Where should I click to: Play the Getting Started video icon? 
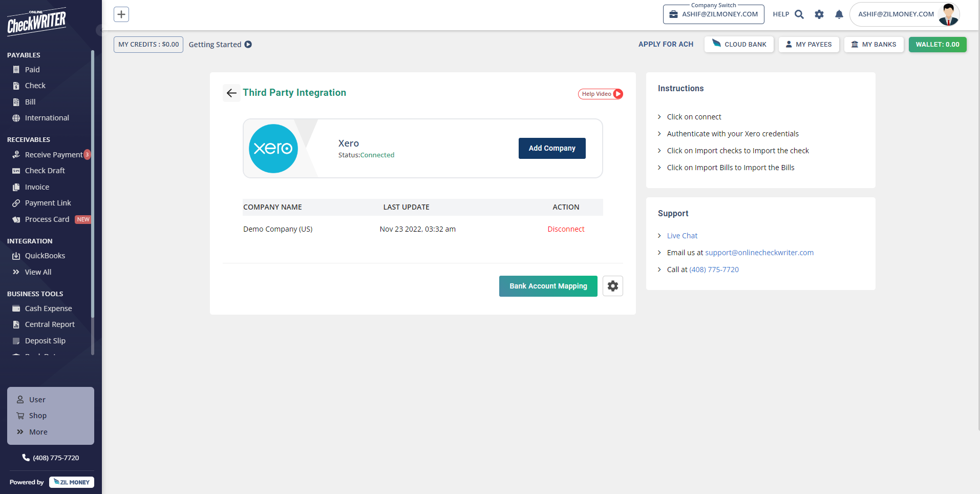tap(248, 45)
